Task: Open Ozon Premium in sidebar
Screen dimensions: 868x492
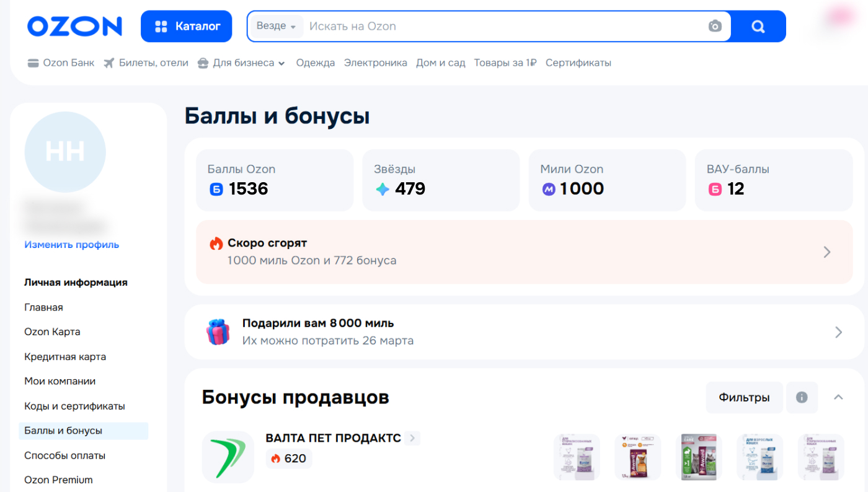Action: [58, 480]
